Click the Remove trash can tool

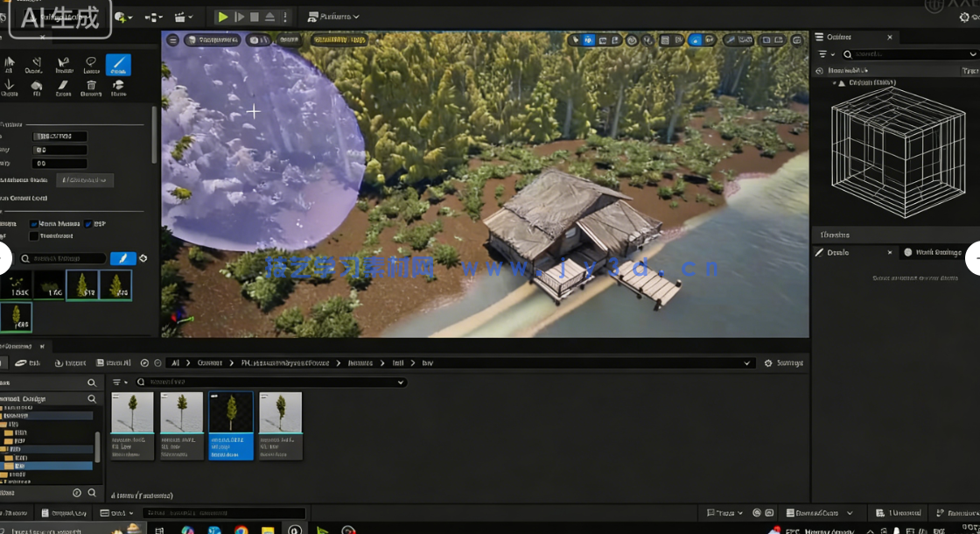(x=91, y=88)
